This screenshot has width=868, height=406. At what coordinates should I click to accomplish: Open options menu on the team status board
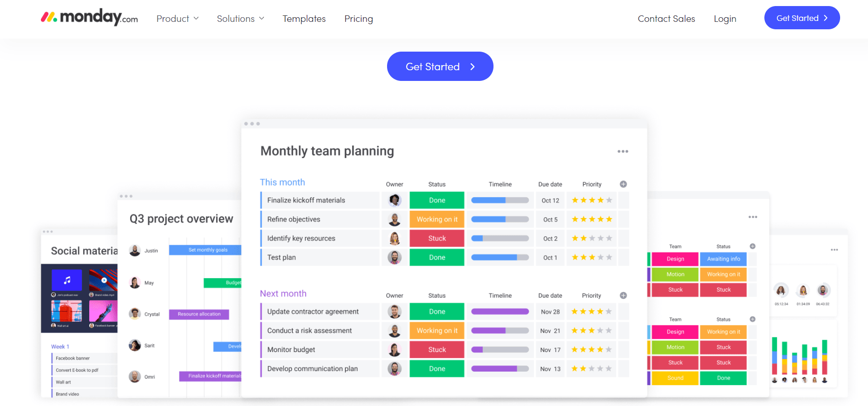(753, 217)
